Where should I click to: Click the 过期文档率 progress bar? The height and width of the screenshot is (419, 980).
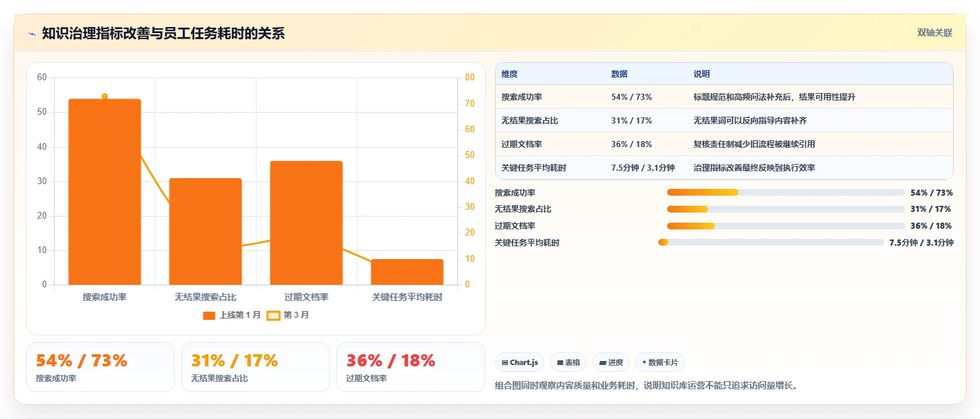coord(786,226)
